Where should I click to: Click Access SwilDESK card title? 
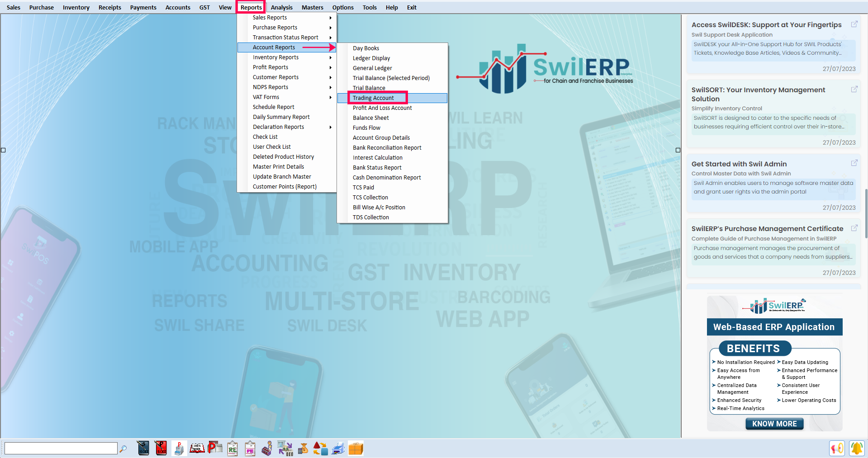coord(766,24)
